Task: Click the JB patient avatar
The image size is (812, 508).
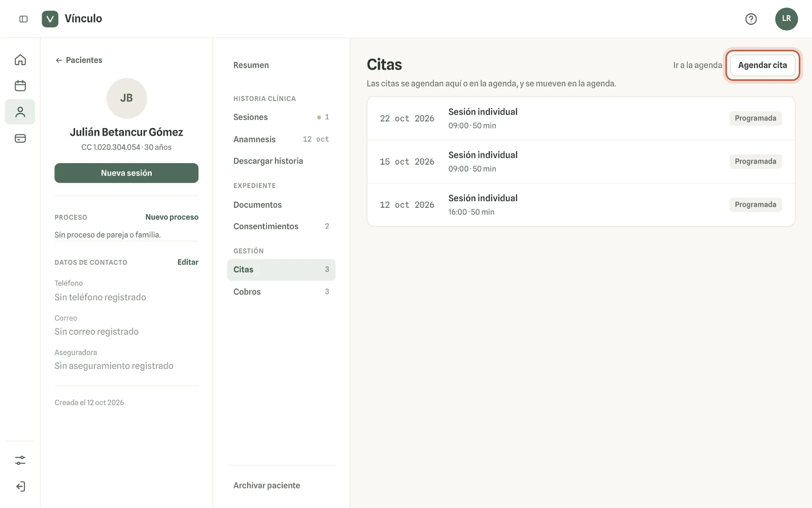Action: click(126, 98)
